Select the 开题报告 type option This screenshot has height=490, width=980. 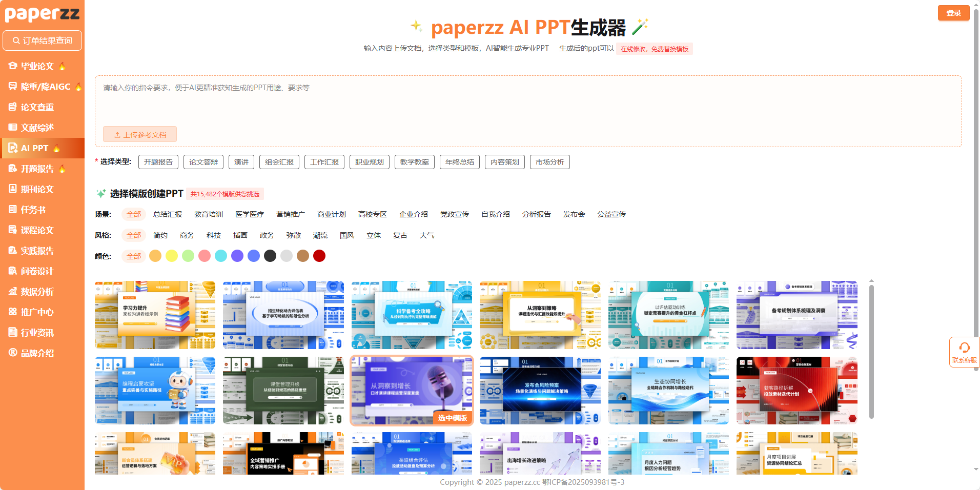pos(158,162)
